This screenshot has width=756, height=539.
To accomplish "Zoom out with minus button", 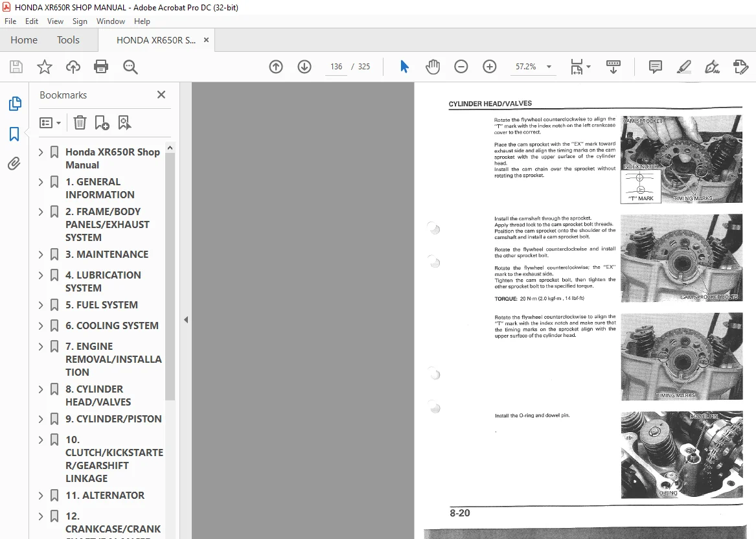I will (x=461, y=67).
